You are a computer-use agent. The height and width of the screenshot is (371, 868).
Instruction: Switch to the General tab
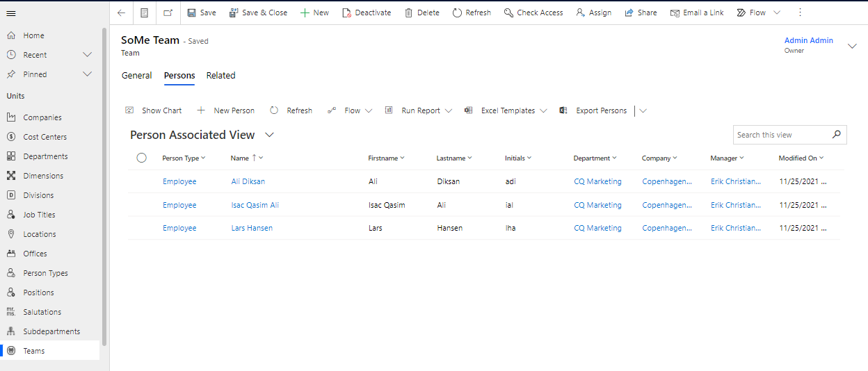click(136, 76)
